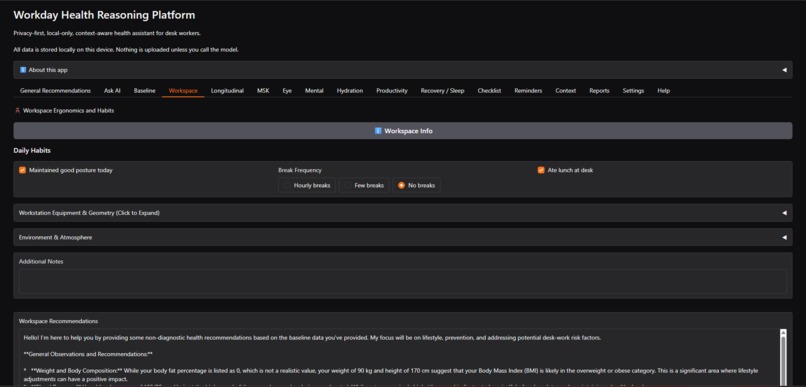Open the Checklist tab
This screenshot has width=806, height=387.
click(489, 90)
